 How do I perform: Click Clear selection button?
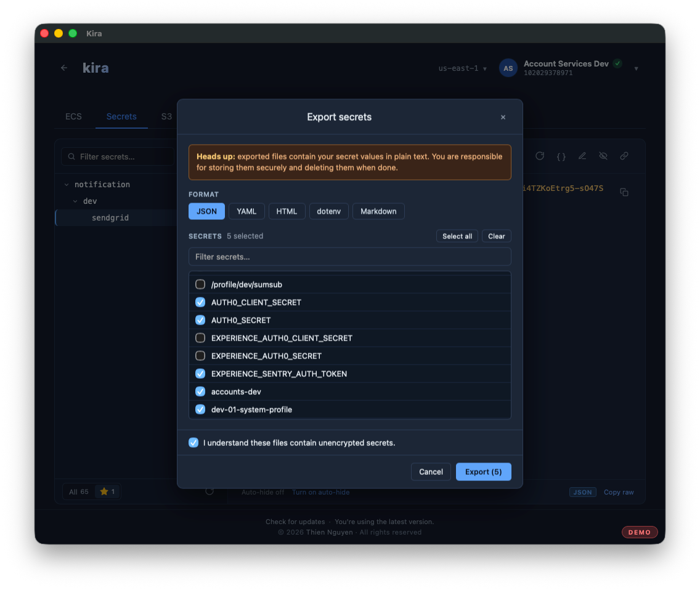[497, 236]
